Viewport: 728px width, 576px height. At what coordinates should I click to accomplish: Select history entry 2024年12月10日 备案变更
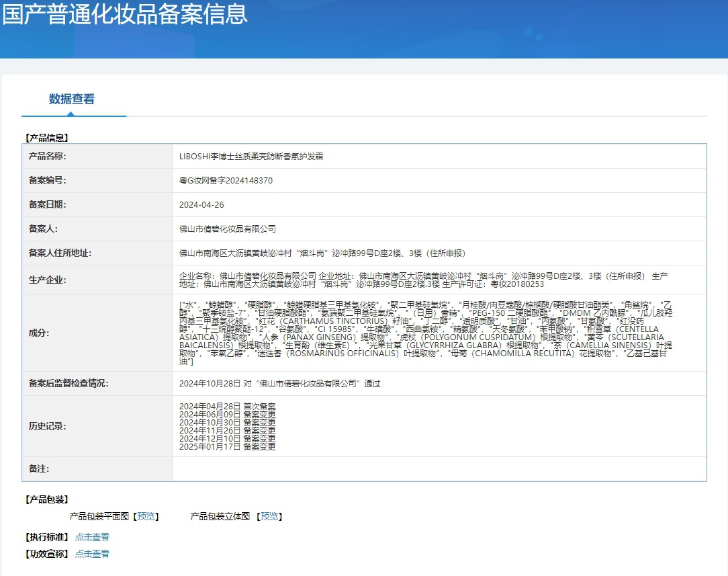click(228, 438)
